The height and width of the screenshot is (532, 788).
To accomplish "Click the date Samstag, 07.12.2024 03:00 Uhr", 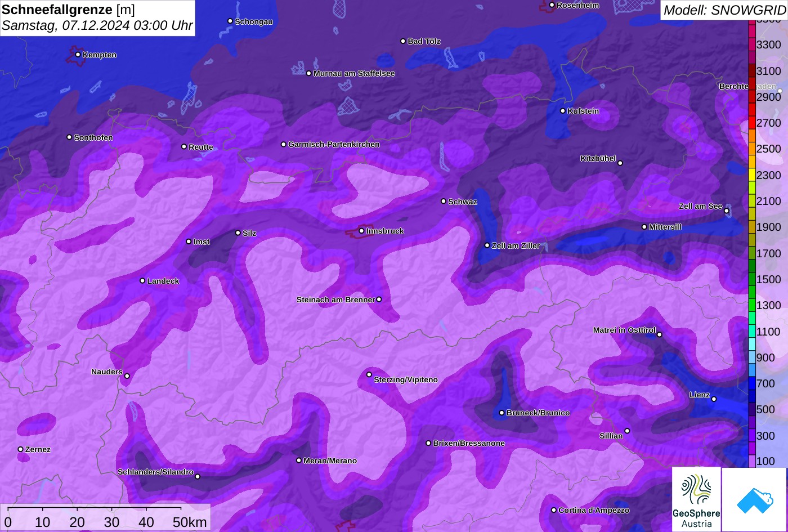I will coord(97,25).
